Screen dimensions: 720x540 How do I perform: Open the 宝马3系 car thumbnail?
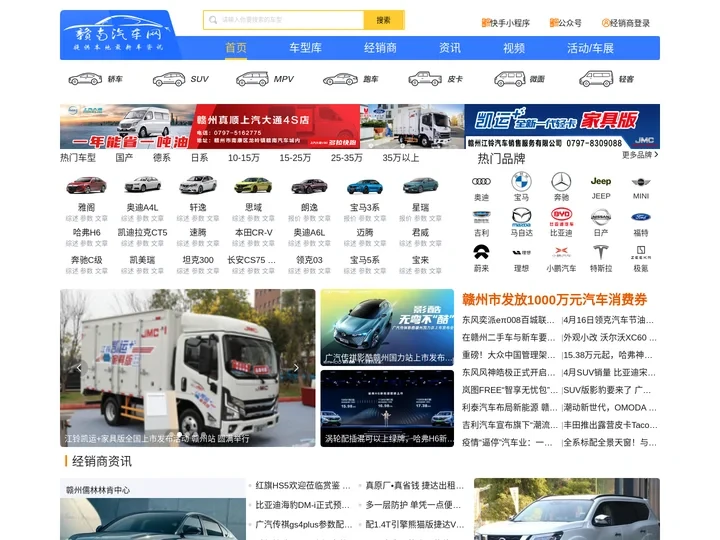[x=365, y=186]
